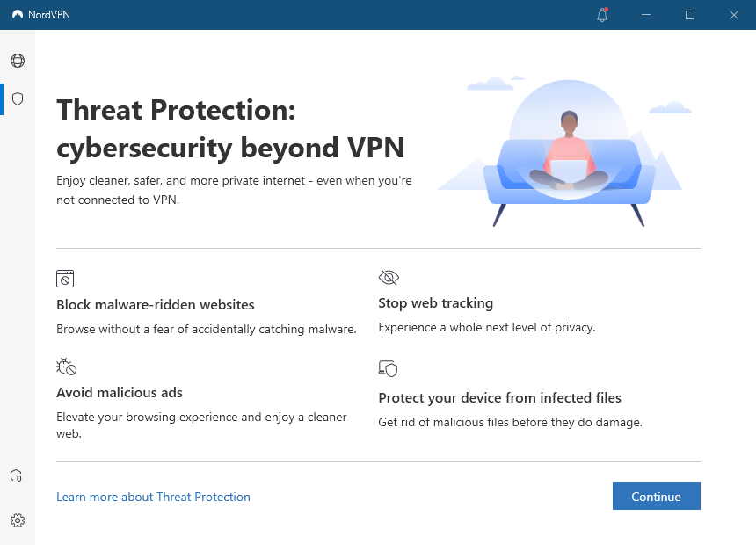Click the bug icon above 'Avoid malicious ads'
756x545 pixels.
(x=66, y=367)
